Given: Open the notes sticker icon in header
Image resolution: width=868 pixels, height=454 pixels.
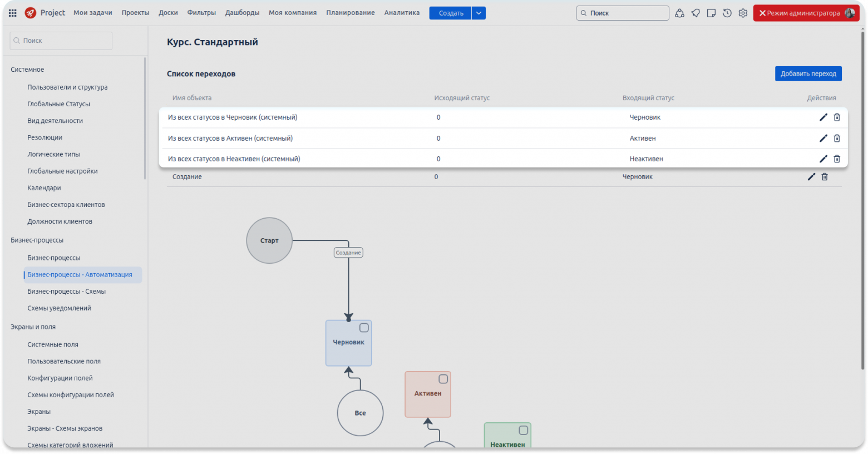Looking at the screenshot, I should (711, 13).
